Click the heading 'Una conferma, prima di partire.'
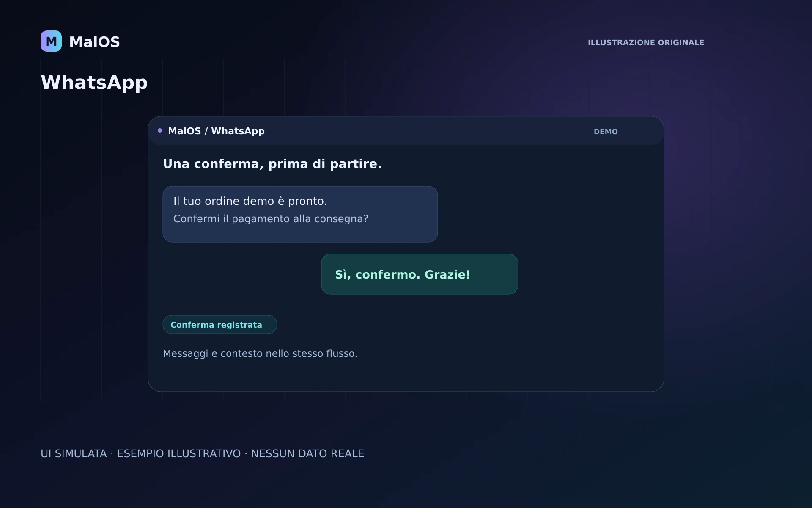The width and height of the screenshot is (812, 508). 272,164
